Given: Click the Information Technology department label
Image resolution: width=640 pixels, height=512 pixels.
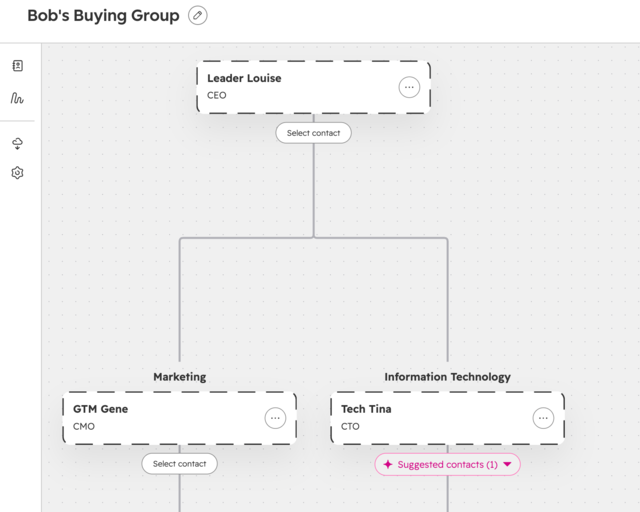Looking at the screenshot, I should click(x=447, y=376).
